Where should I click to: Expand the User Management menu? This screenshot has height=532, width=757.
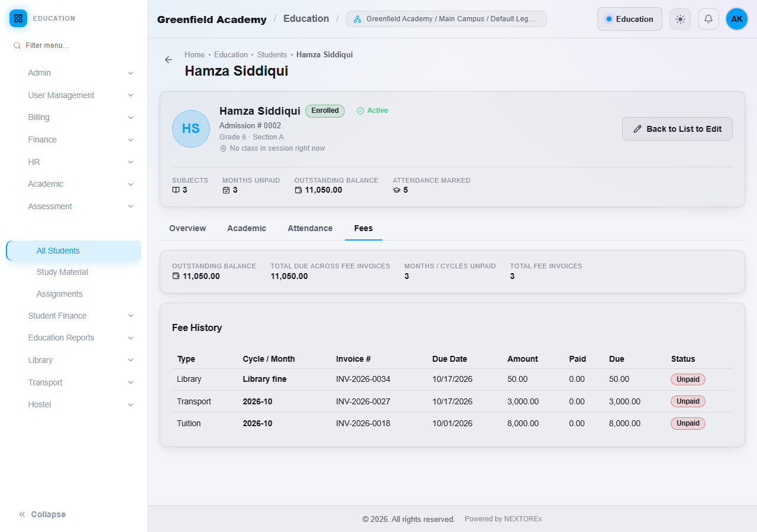pos(81,95)
